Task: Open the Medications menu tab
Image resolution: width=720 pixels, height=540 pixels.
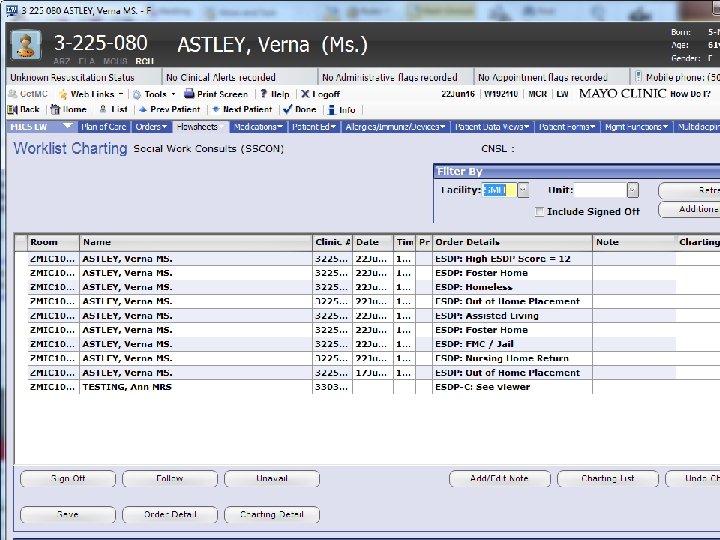Action: (x=258, y=127)
